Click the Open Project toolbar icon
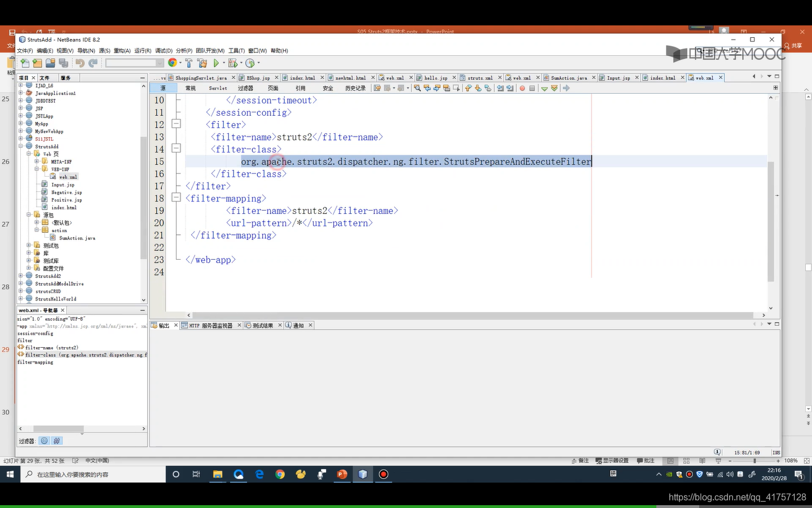812x508 pixels. coord(50,63)
